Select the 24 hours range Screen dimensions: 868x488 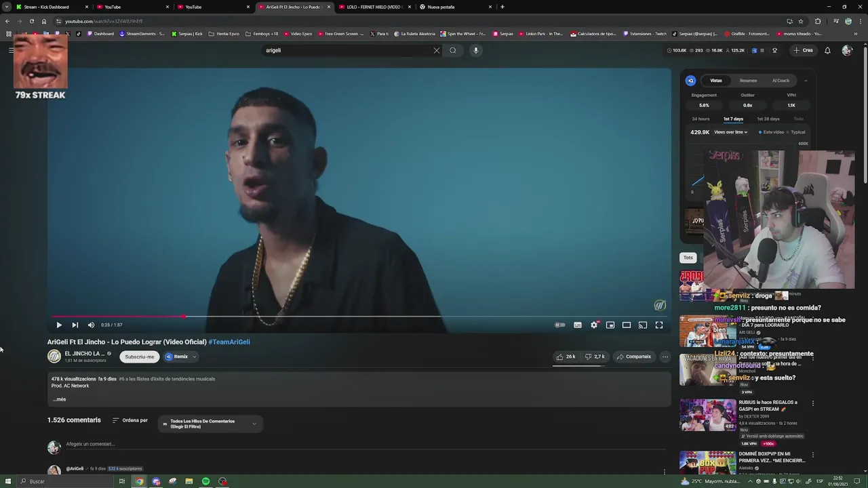click(701, 119)
